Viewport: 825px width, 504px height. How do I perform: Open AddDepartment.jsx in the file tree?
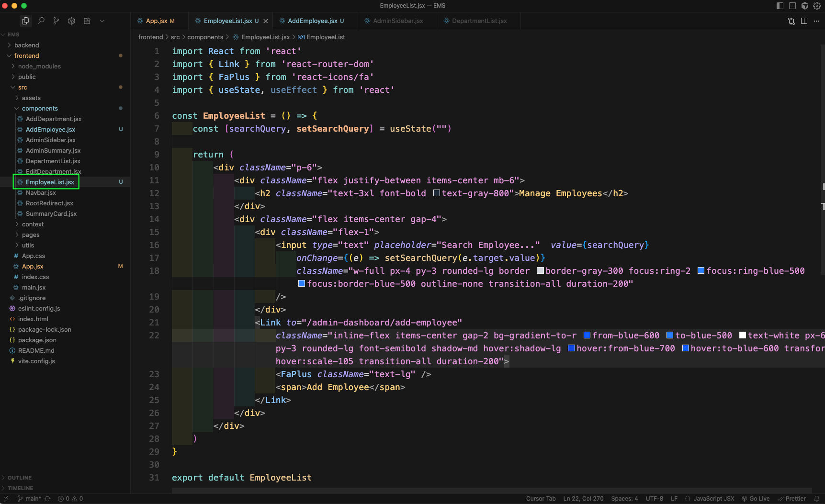(x=65, y=119)
